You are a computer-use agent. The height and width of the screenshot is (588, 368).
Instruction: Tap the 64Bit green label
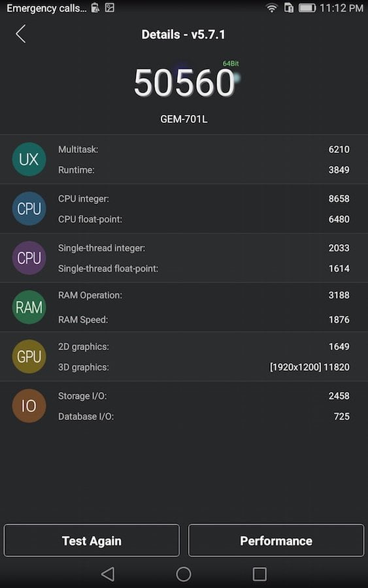[231, 63]
